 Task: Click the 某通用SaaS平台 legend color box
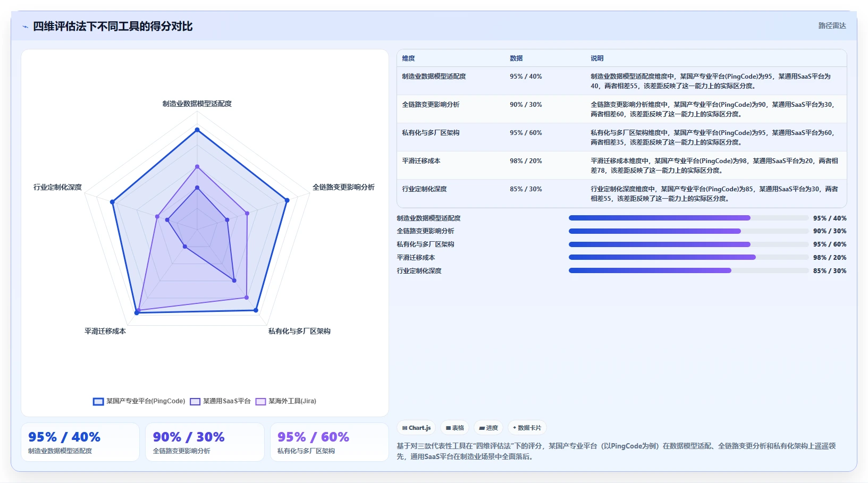[x=195, y=402]
